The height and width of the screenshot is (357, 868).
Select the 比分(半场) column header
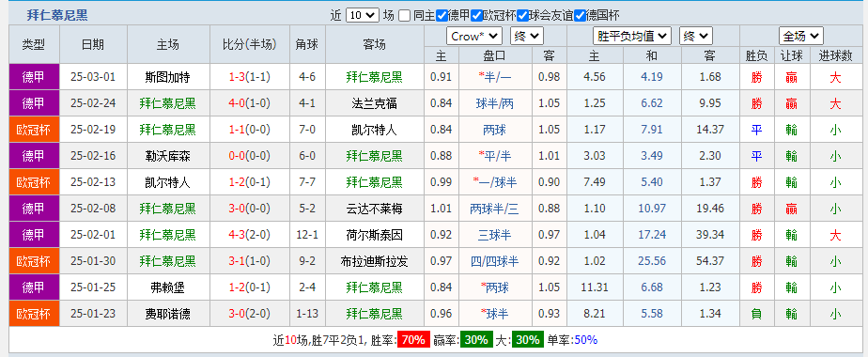(x=250, y=45)
